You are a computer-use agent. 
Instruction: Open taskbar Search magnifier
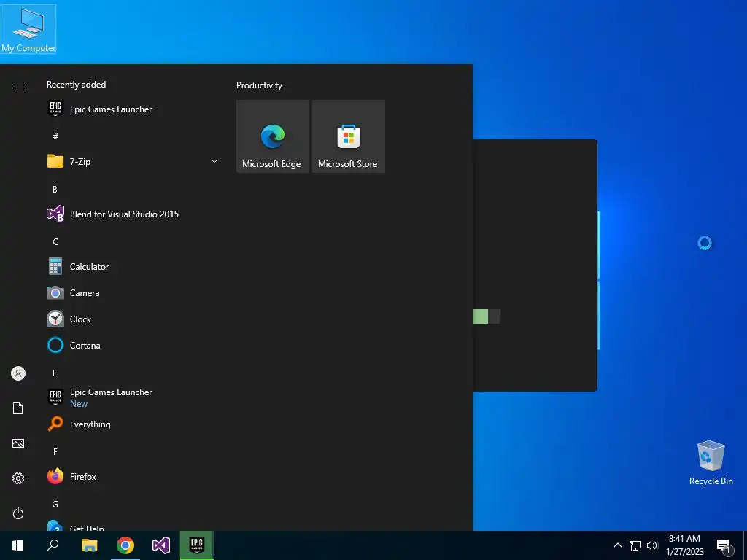53,545
